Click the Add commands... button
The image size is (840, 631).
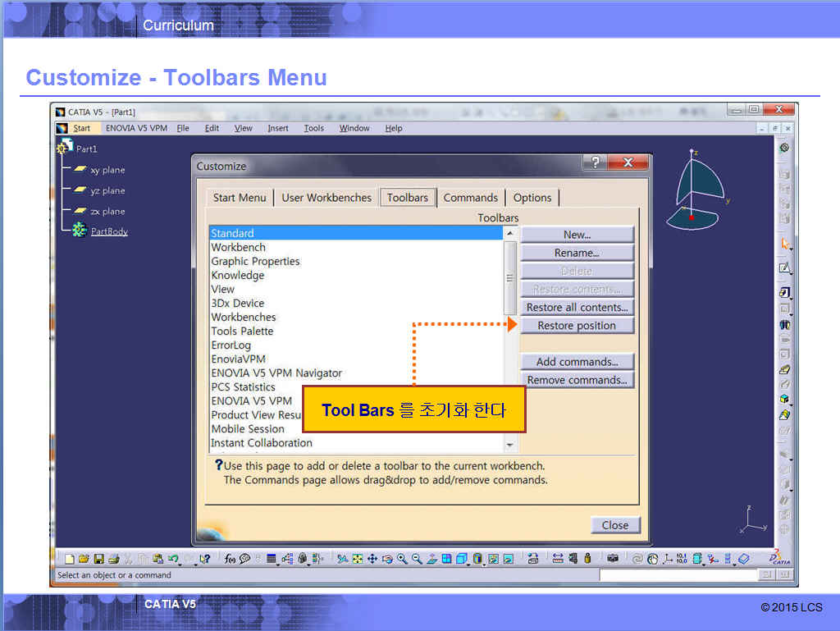pyautogui.click(x=577, y=362)
